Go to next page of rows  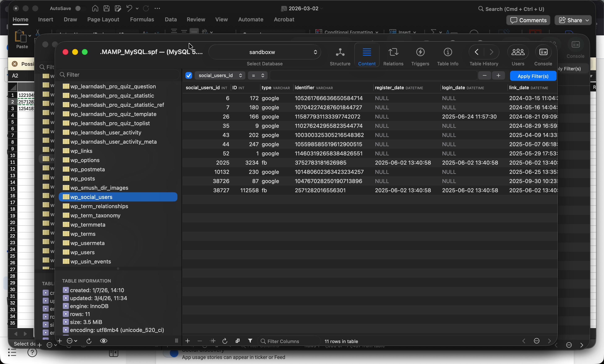[549, 341]
